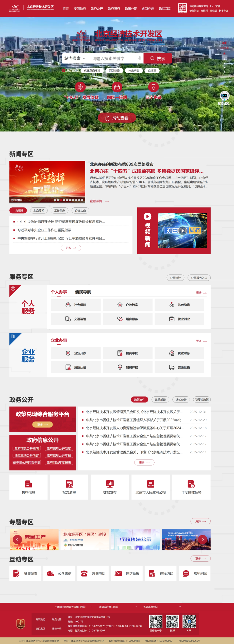Viewport: 234px width, 644px height.
Task: Open 信访举报 interaction item
Action: 127,573
